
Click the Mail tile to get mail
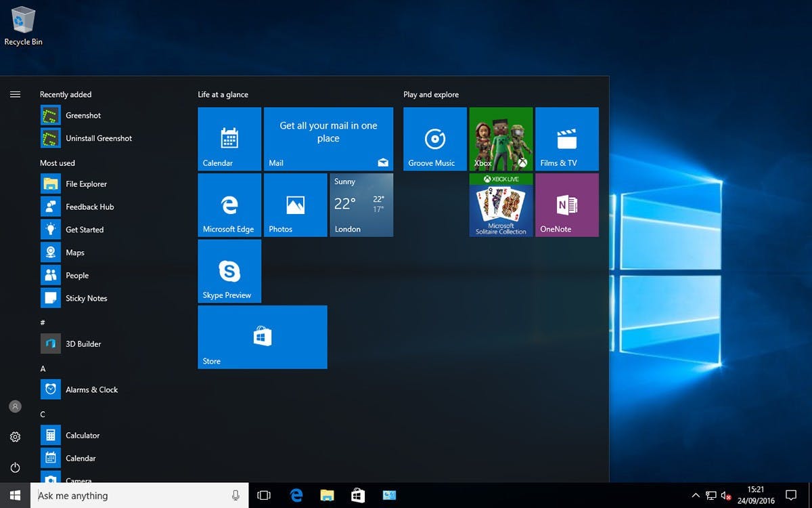tap(328, 138)
